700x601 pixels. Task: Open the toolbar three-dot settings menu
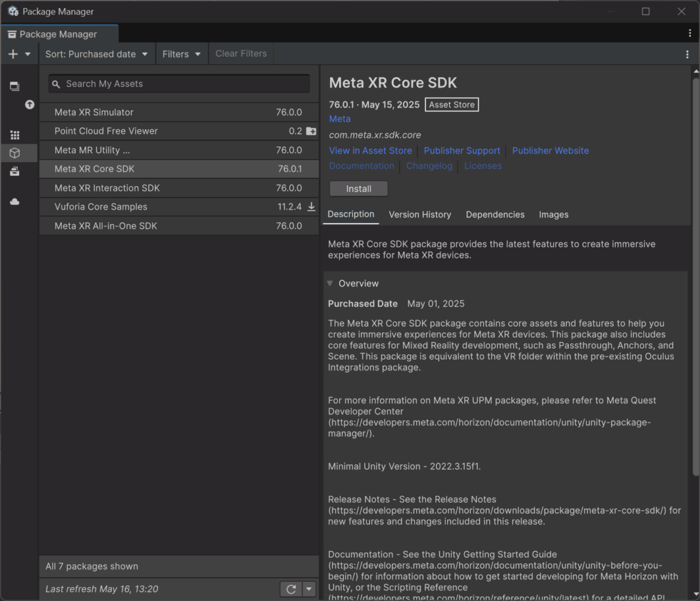[x=687, y=55]
